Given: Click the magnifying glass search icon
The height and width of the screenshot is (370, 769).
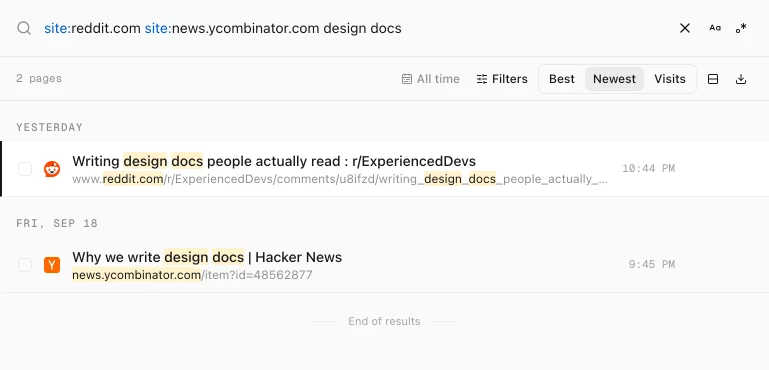Looking at the screenshot, I should (x=24, y=28).
